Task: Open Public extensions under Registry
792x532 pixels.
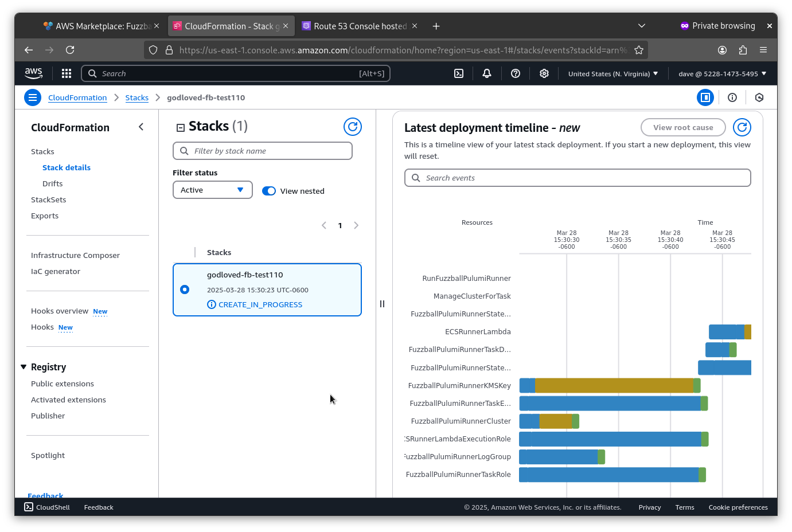Action: [x=63, y=384]
